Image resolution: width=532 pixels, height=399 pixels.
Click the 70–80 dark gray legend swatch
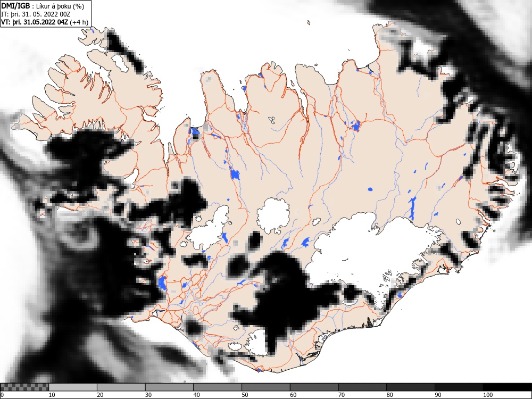[x=362, y=387]
